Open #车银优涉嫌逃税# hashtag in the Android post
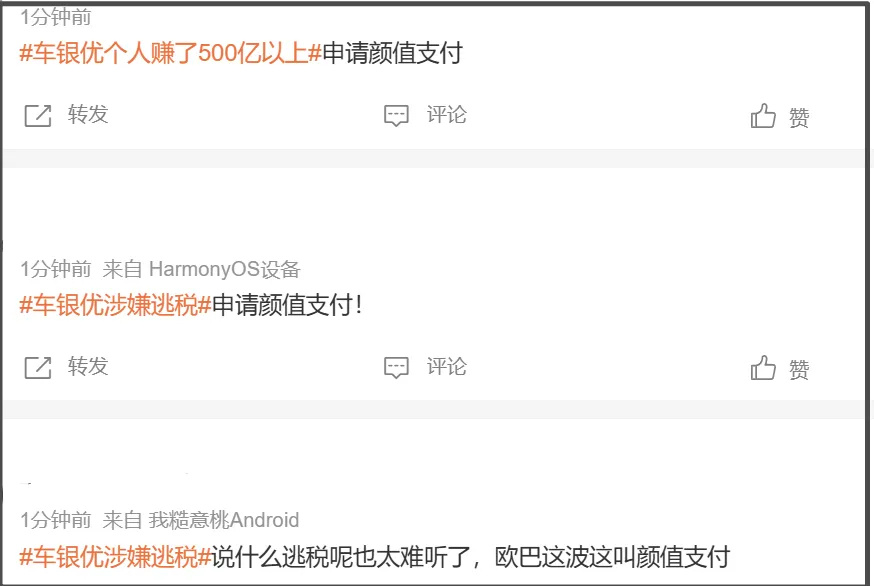 [115, 557]
